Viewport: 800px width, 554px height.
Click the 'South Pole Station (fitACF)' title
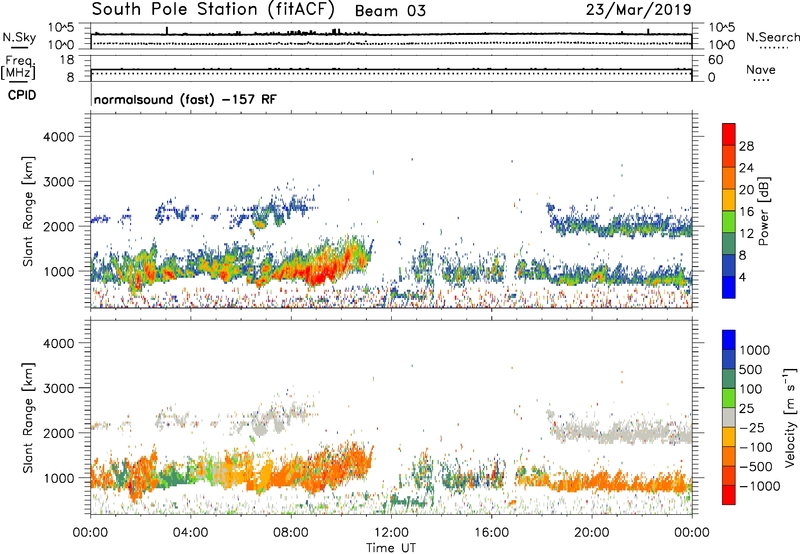[213, 9]
